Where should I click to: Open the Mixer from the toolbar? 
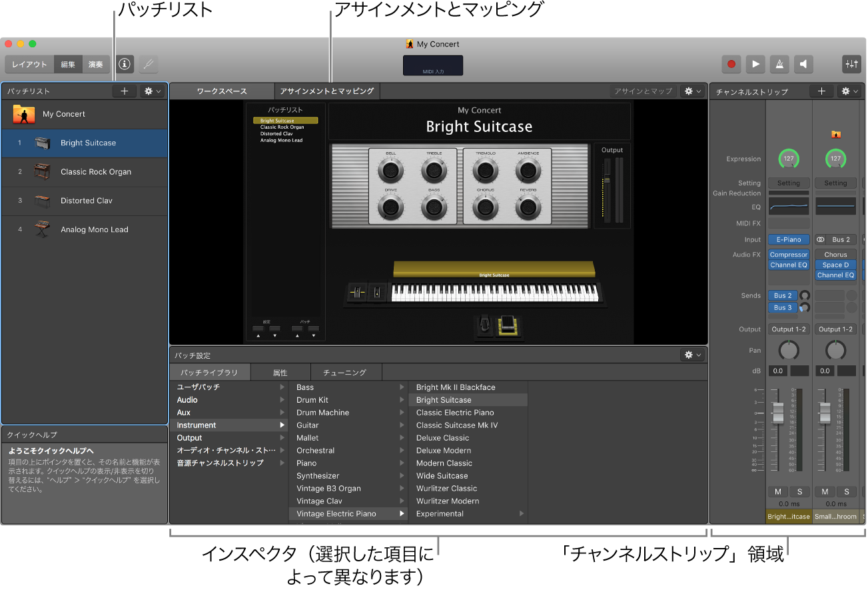[851, 64]
